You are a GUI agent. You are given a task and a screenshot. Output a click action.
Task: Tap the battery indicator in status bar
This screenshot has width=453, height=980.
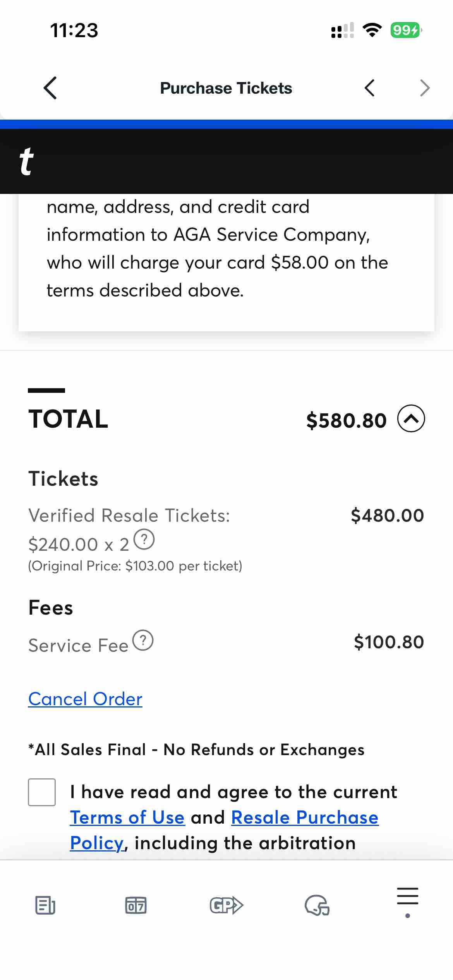[405, 30]
